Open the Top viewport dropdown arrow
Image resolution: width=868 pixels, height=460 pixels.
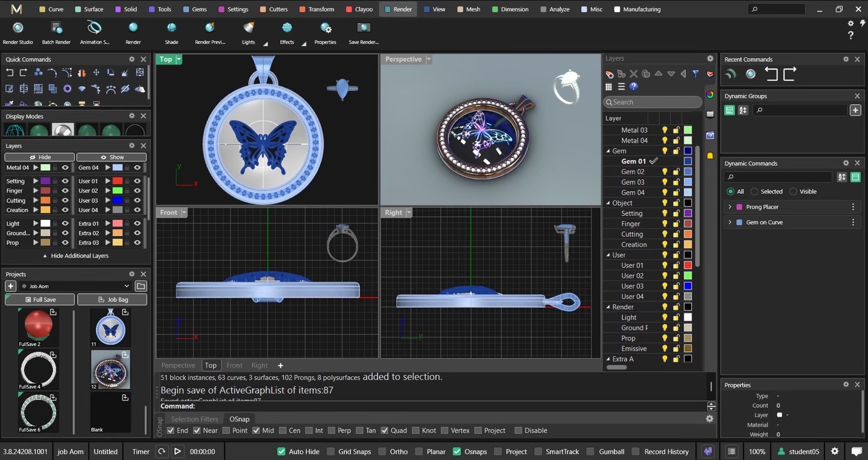[179, 59]
